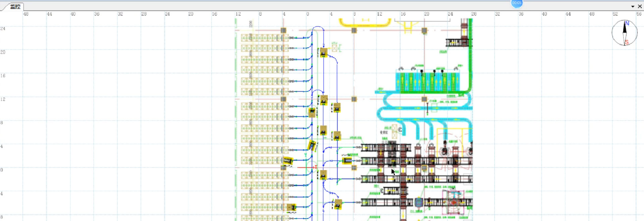This screenshot has height=221, width=644.
Task: Click the 0 mark on the top ruler
Action: 308,14
